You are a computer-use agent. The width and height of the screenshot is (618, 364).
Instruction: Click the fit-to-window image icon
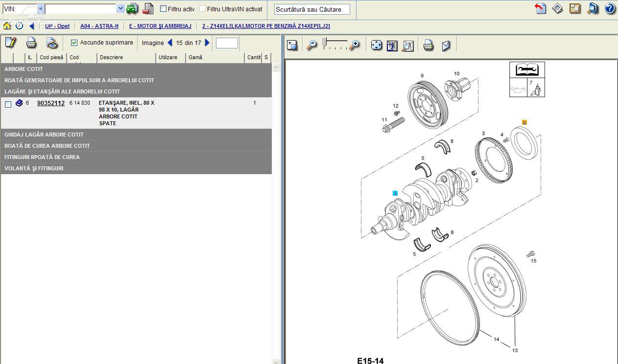pos(392,45)
